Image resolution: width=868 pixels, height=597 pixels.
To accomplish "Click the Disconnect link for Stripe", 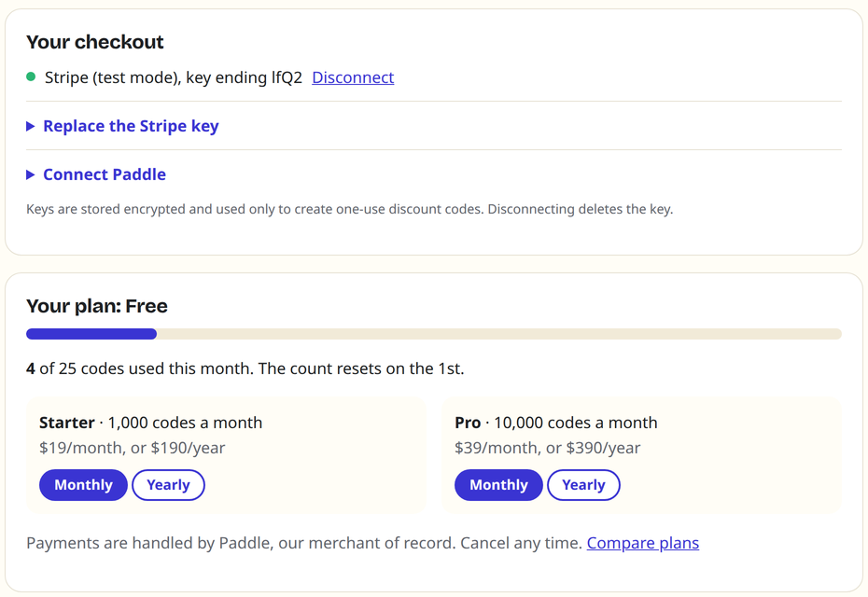I will tap(353, 77).
